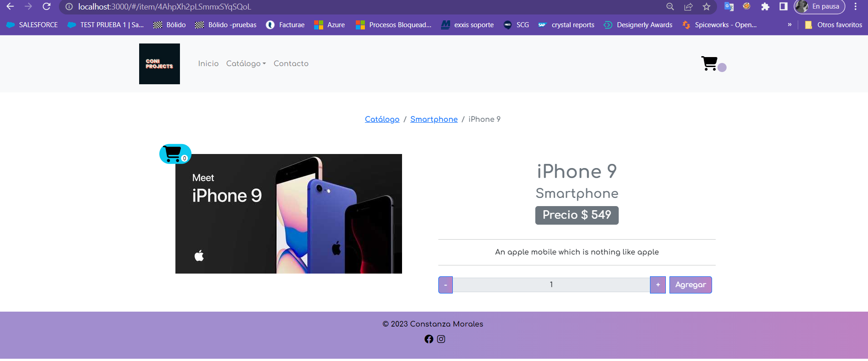Expand the Catálogo dropdown menu

[246, 64]
